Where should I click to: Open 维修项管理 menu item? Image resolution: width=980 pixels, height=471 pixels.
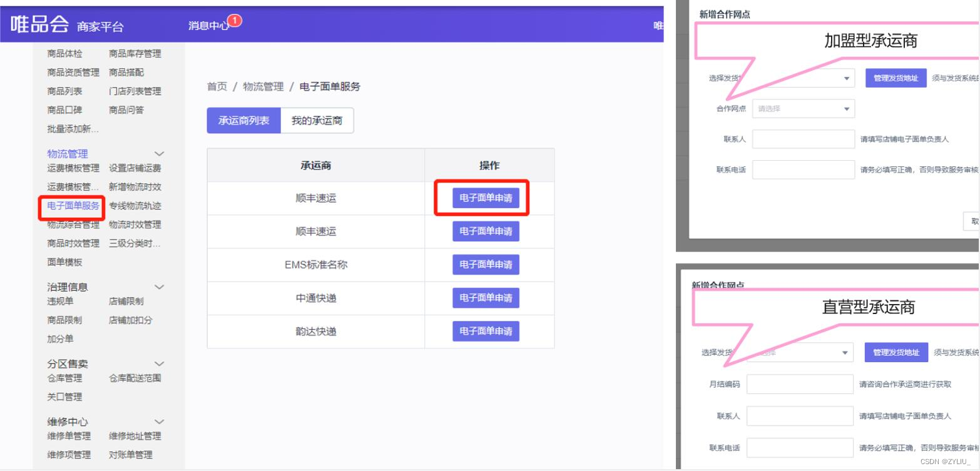69,455
